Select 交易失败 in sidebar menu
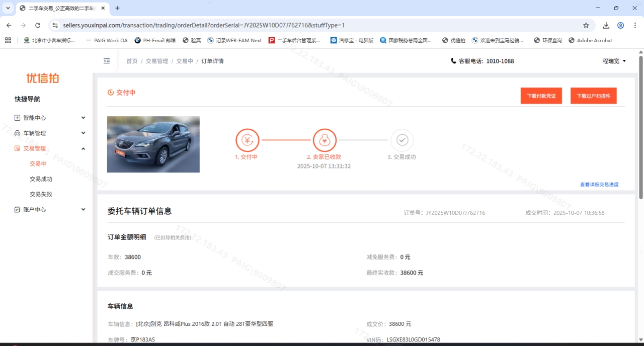Image resolution: width=644 pixels, height=346 pixels. pyautogui.click(x=41, y=194)
